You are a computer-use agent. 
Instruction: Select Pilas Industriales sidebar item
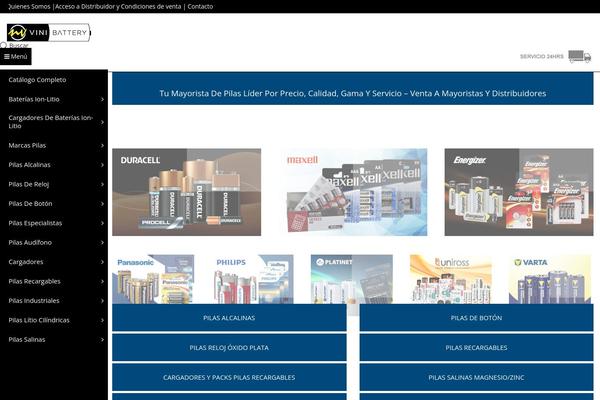(34, 301)
